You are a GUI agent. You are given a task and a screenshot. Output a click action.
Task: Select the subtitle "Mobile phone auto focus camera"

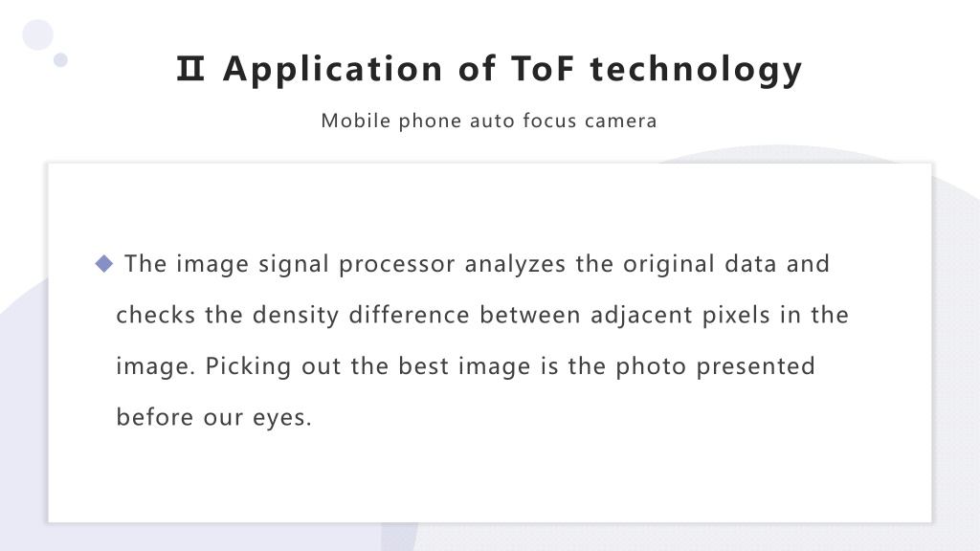point(489,121)
